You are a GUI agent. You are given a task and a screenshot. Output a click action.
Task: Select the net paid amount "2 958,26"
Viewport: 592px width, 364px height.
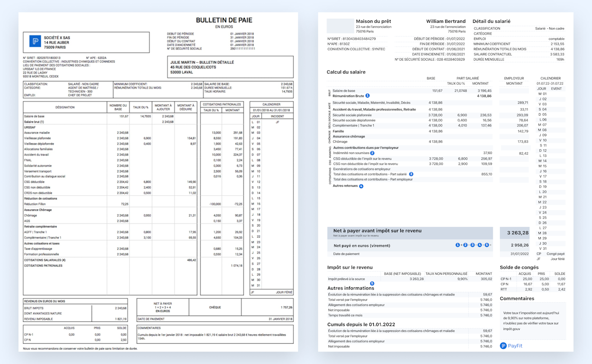(x=519, y=246)
